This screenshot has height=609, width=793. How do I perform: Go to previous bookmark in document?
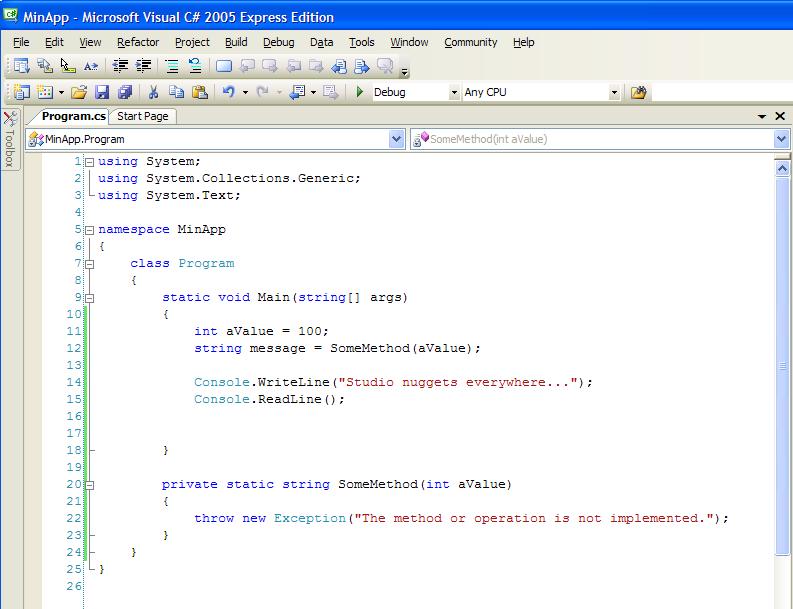[339, 66]
